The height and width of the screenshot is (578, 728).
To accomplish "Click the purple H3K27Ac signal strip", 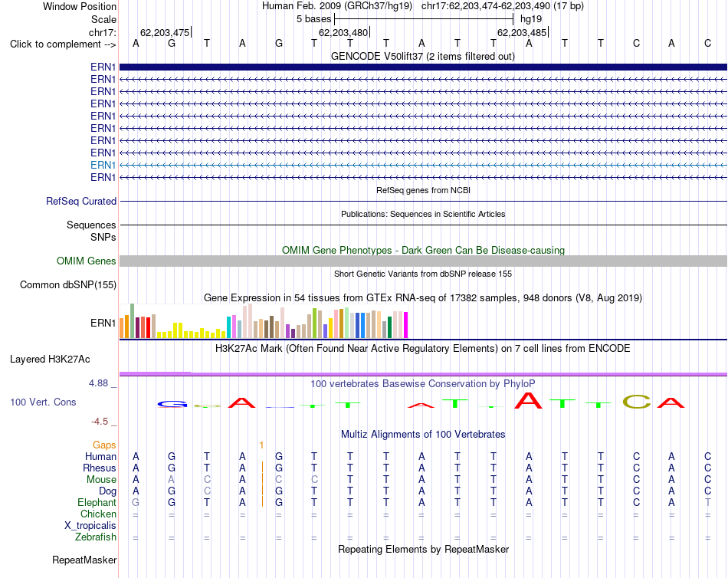I will [x=423, y=373].
